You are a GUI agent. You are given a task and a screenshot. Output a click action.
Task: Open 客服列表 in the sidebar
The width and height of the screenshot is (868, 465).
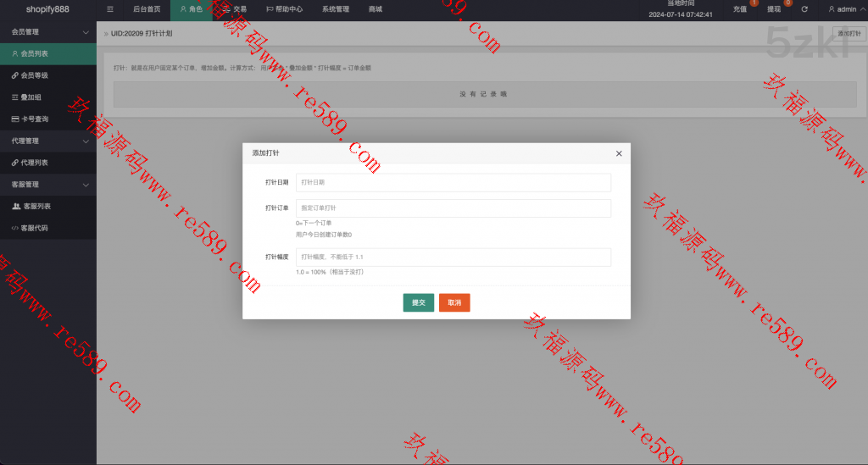pos(47,206)
